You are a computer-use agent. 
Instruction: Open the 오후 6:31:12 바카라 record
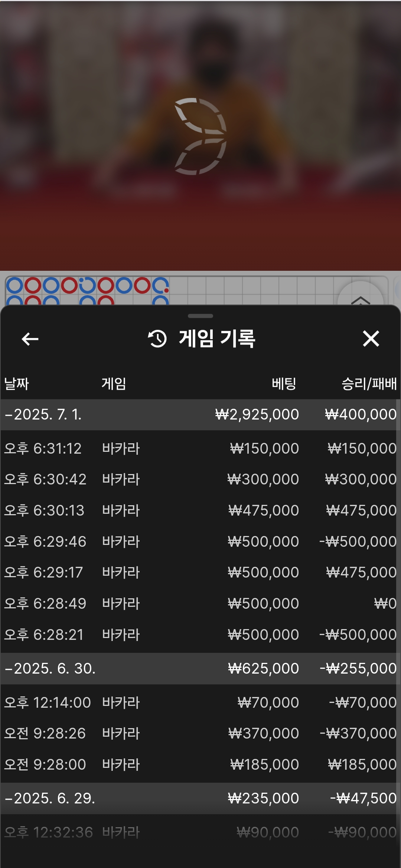(x=200, y=448)
